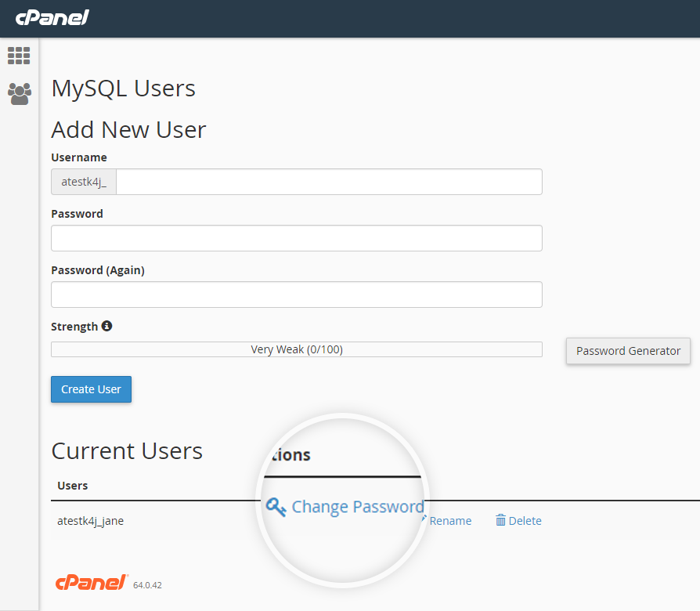This screenshot has height=611, width=700.
Task: Click into the Password field
Action: pos(296,238)
